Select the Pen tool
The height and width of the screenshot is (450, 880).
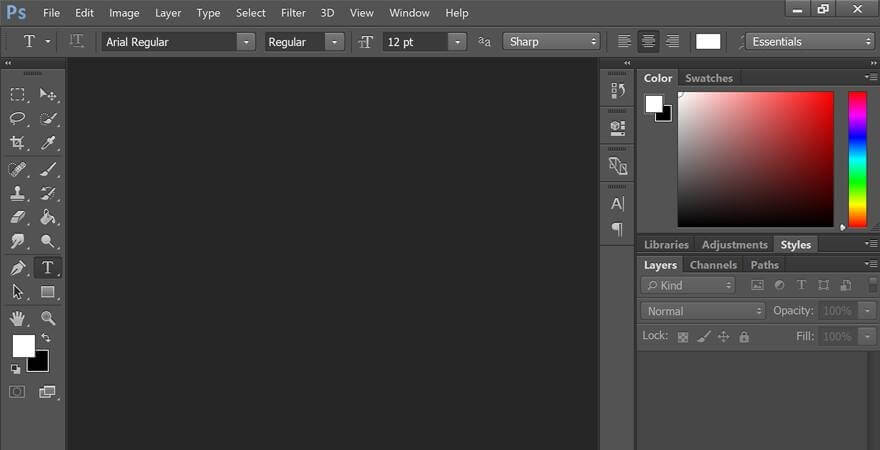(x=18, y=268)
